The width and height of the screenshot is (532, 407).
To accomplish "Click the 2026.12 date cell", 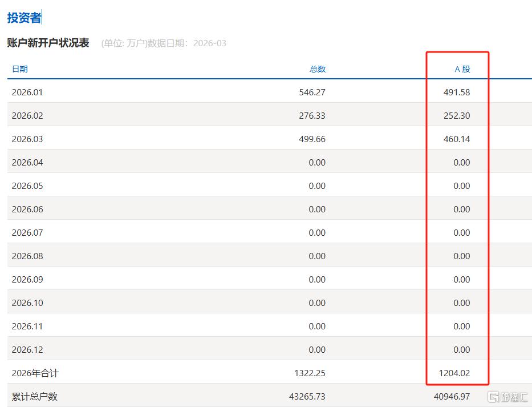I will pyautogui.click(x=27, y=349).
